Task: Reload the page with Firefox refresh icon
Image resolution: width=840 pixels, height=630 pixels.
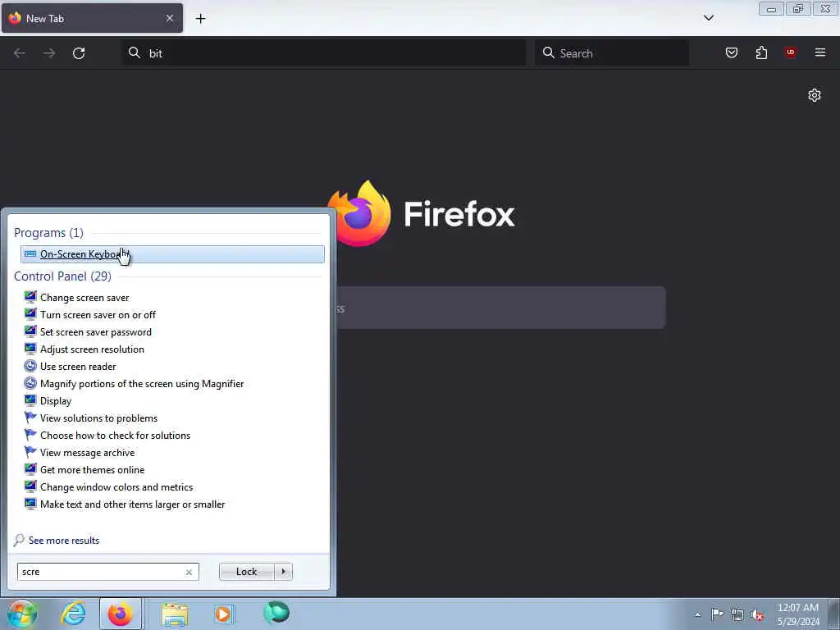Action: (x=79, y=53)
